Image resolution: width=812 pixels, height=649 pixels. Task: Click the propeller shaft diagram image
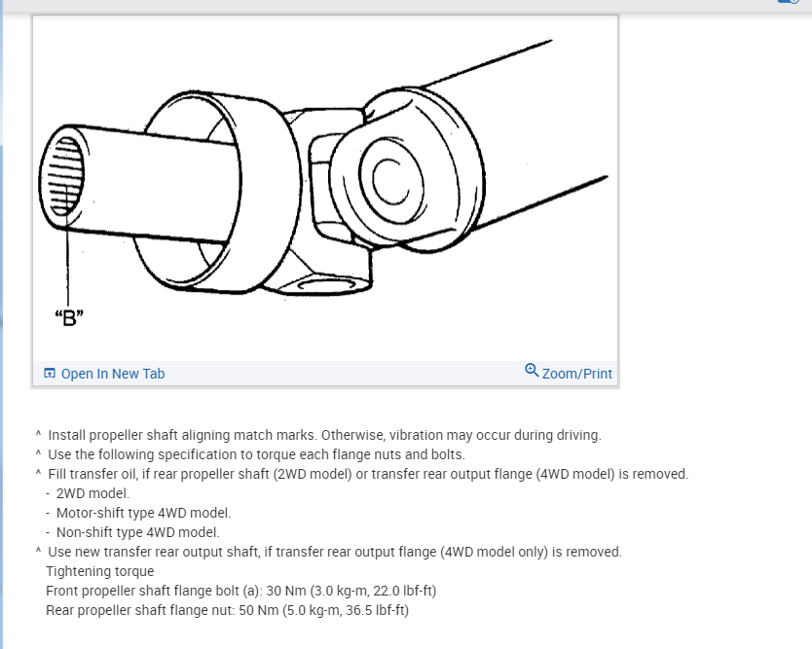click(325, 189)
